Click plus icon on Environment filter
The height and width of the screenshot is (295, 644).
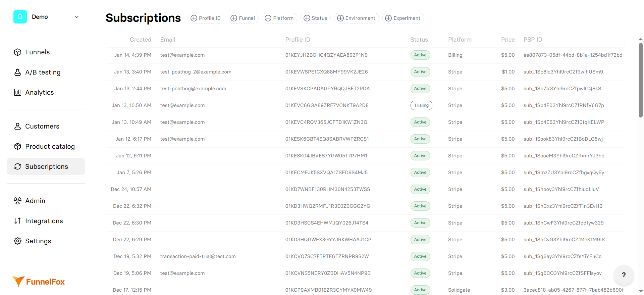tap(340, 18)
